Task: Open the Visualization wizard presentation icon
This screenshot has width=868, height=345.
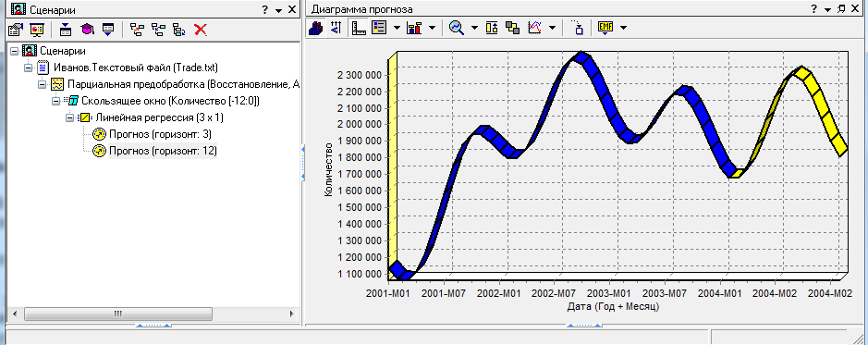Action: (x=37, y=30)
